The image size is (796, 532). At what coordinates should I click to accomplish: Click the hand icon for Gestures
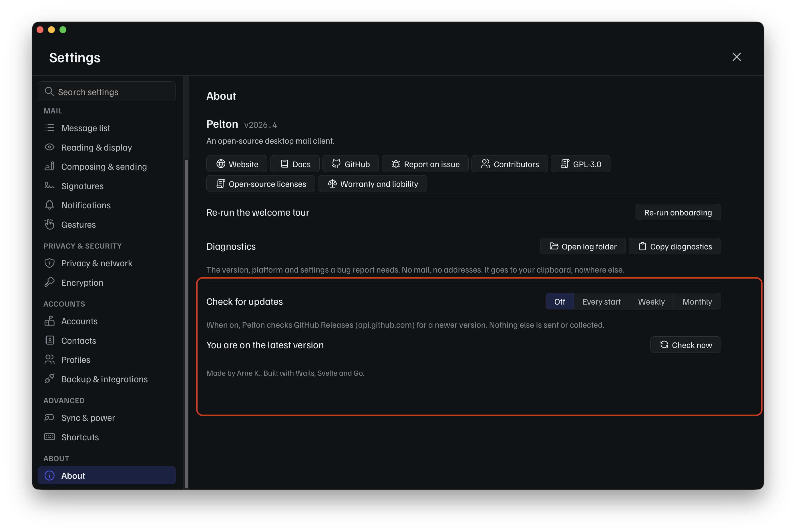(49, 224)
